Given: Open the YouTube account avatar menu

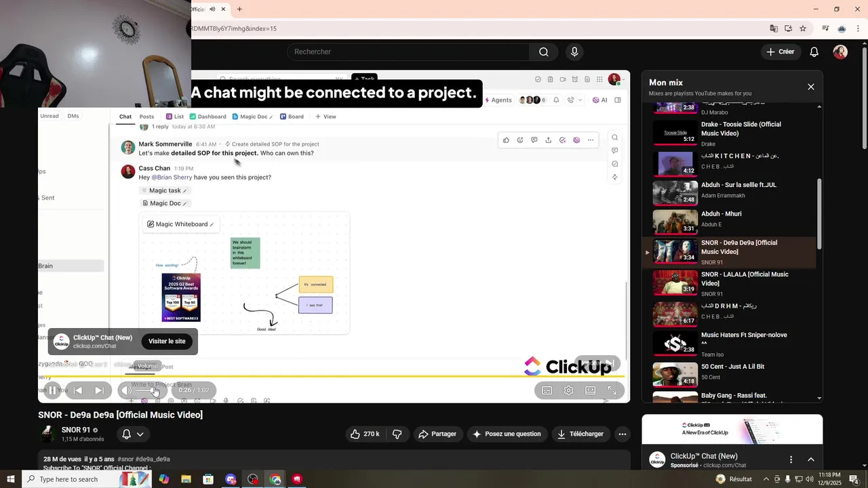Looking at the screenshot, I should 840,52.
